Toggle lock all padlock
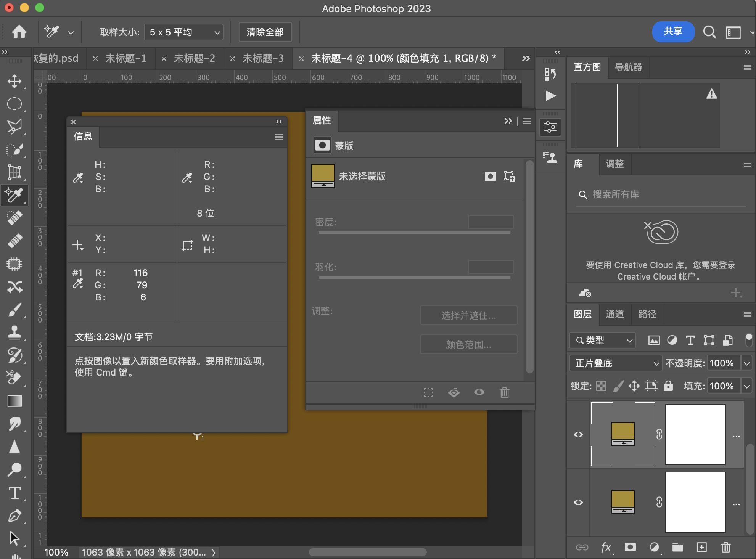This screenshot has width=756, height=559. (668, 386)
